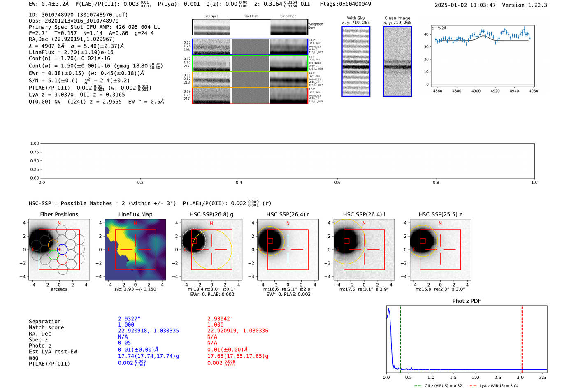Viewport: 576px width, 392px height.
Task: Select the red 2.93942" separation value
Action: click(220, 319)
